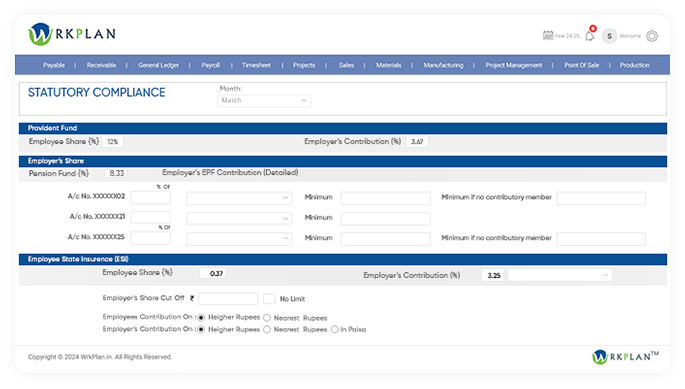Click the Welcome text beside avatar

(630, 36)
